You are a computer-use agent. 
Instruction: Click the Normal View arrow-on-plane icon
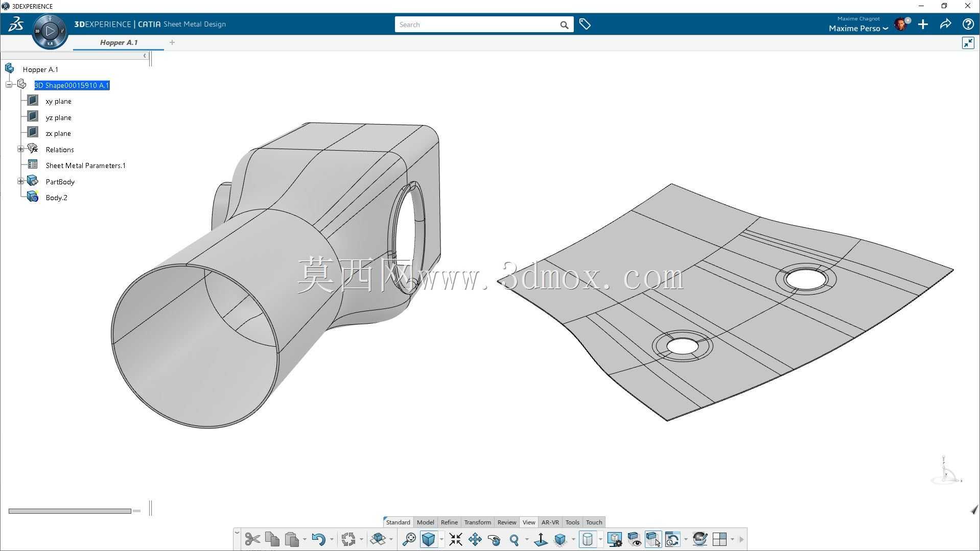point(541,539)
